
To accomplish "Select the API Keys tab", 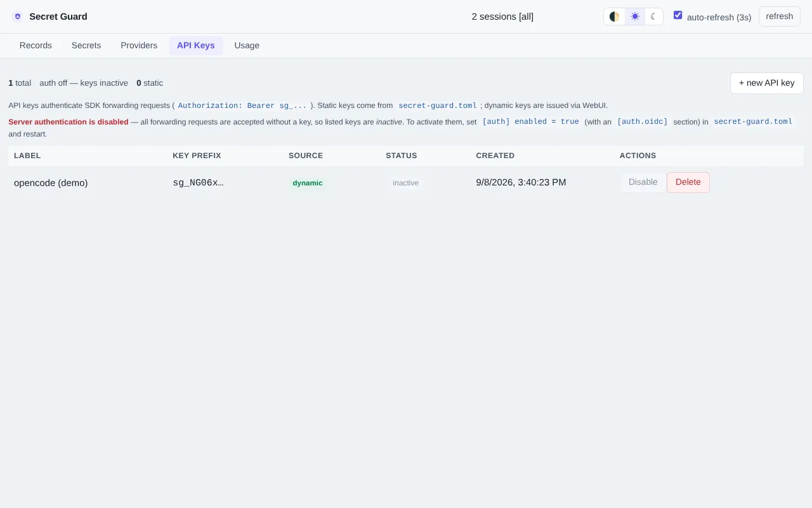I will pos(196,46).
